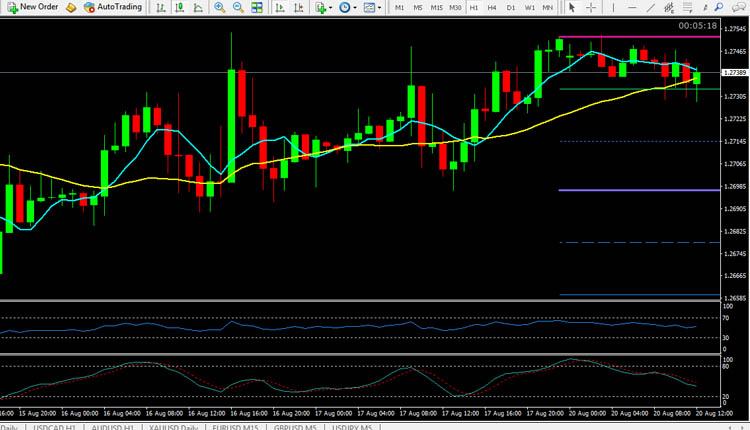The width and height of the screenshot is (750, 430).
Task: Select the MN monthly timeframe
Action: click(x=548, y=8)
